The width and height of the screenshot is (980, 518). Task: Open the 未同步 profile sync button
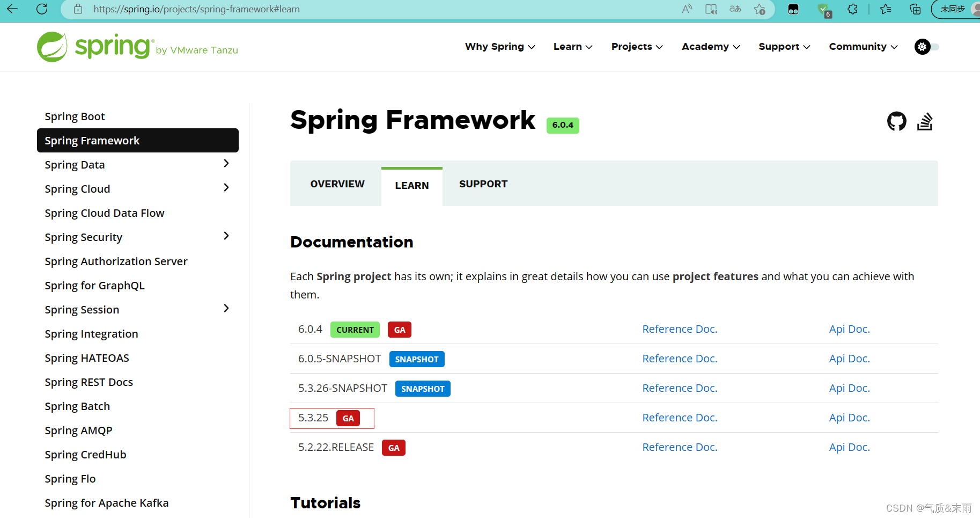click(x=956, y=9)
